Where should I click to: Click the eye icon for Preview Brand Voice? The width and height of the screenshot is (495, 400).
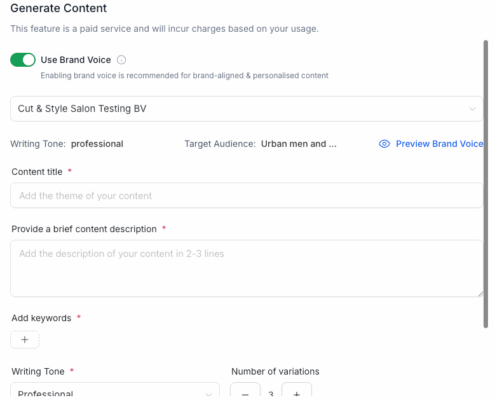pyautogui.click(x=384, y=144)
